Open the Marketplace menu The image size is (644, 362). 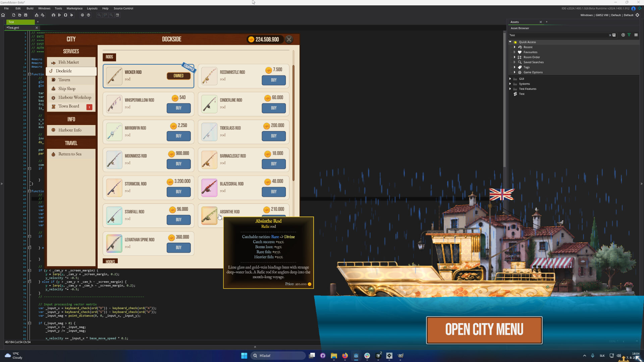74,8
